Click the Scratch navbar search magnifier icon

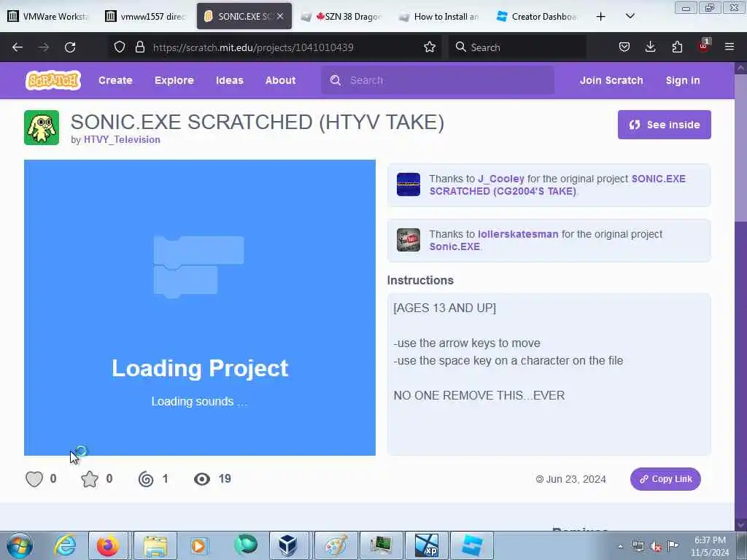click(336, 80)
